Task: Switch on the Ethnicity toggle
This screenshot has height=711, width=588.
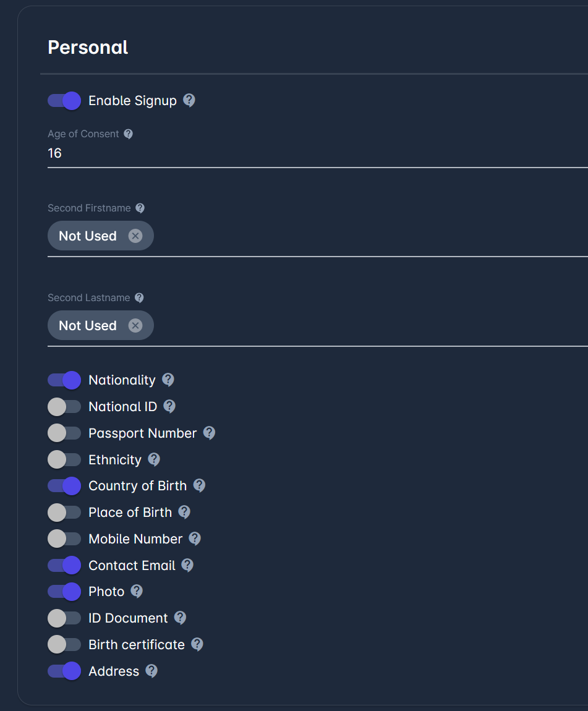Action: click(64, 459)
